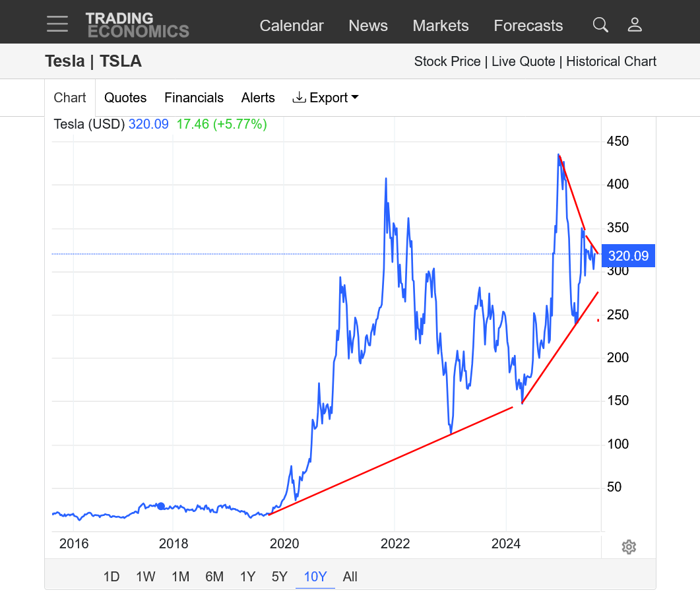Click the 2020 x-axis label

point(284,544)
